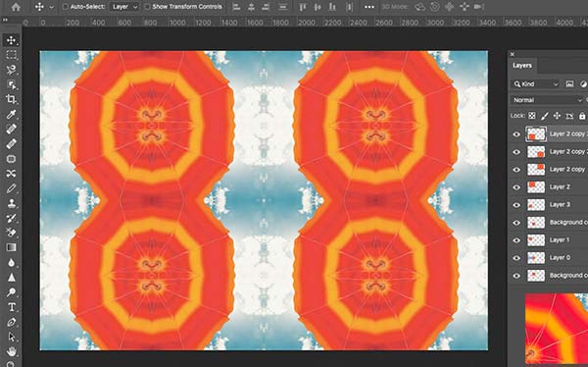Select the Dodge tool

click(x=11, y=291)
